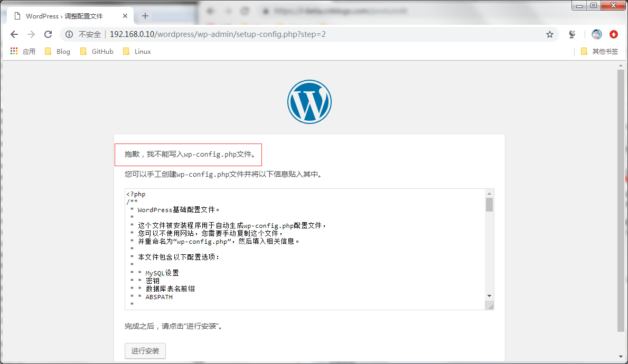Minimize the browser window
The height and width of the screenshot is (364, 628).
coord(579,6)
